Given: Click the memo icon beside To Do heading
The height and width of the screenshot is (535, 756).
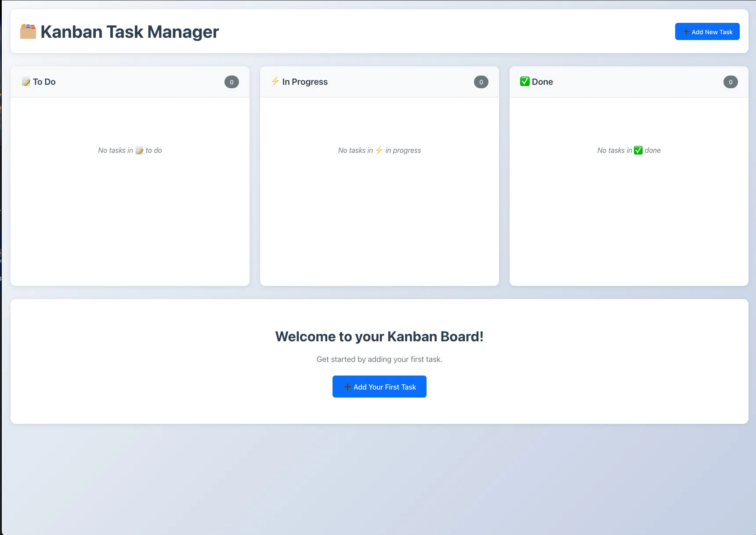Looking at the screenshot, I should click(26, 82).
